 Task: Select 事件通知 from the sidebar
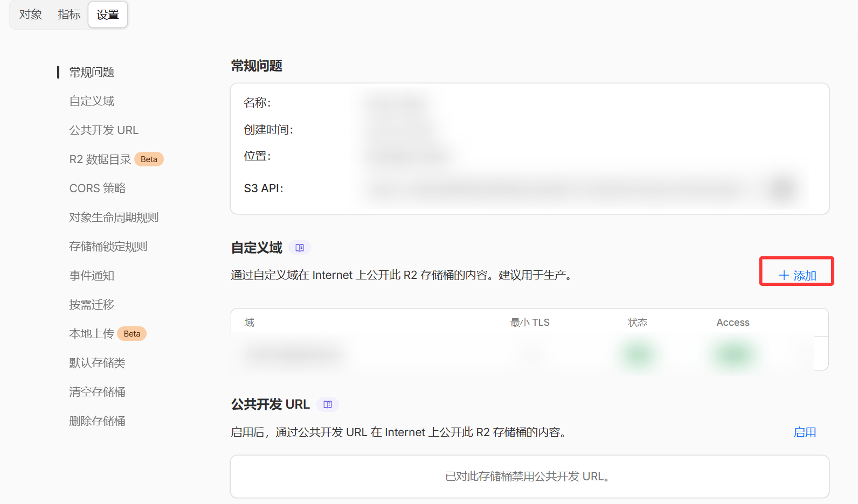(92, 276)
